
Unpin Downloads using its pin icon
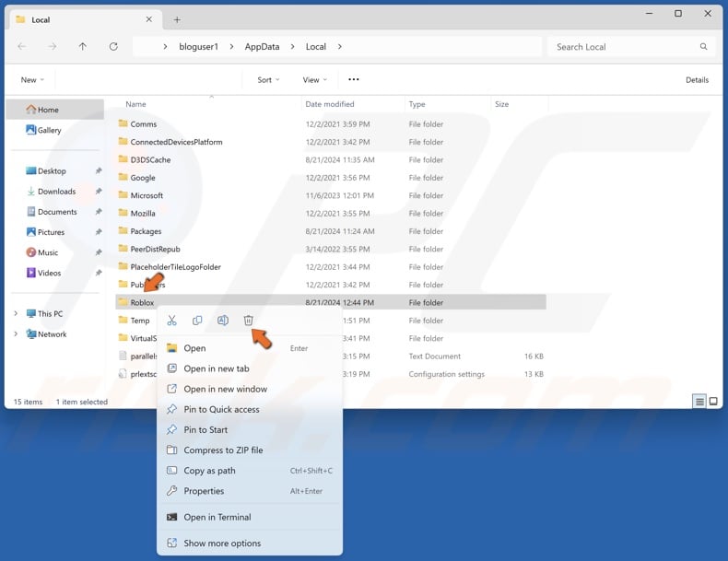[99, 192]
